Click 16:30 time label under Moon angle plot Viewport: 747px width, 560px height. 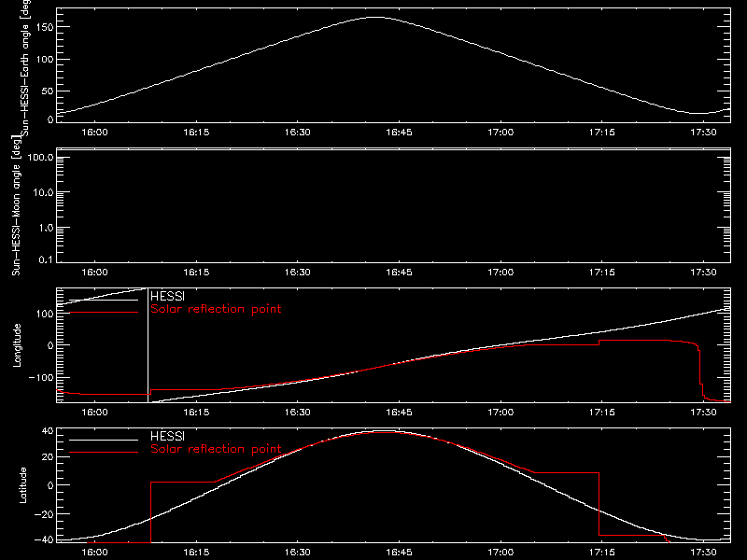pyautogui.click(x=297, y=273)
